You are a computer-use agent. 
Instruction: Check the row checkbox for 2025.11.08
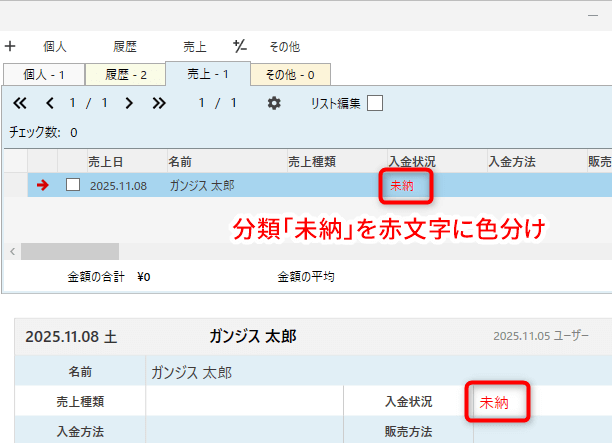click(x=73, y=184)
